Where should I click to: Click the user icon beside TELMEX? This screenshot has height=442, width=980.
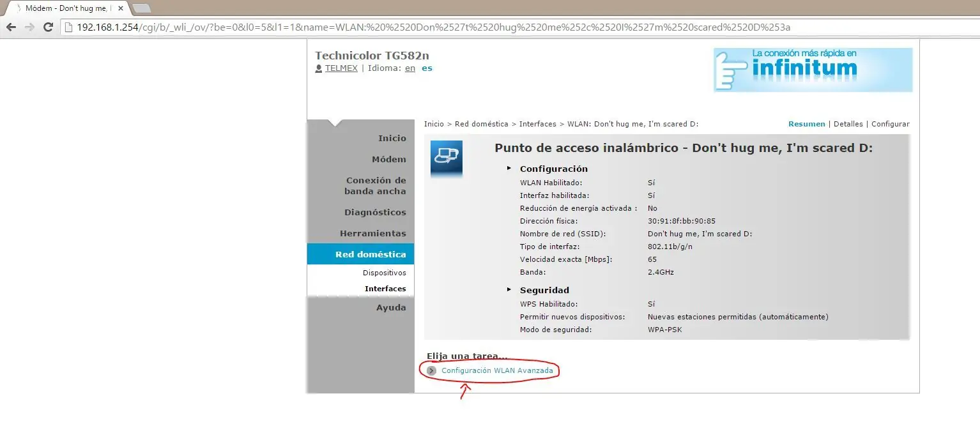tap(319, 68)
